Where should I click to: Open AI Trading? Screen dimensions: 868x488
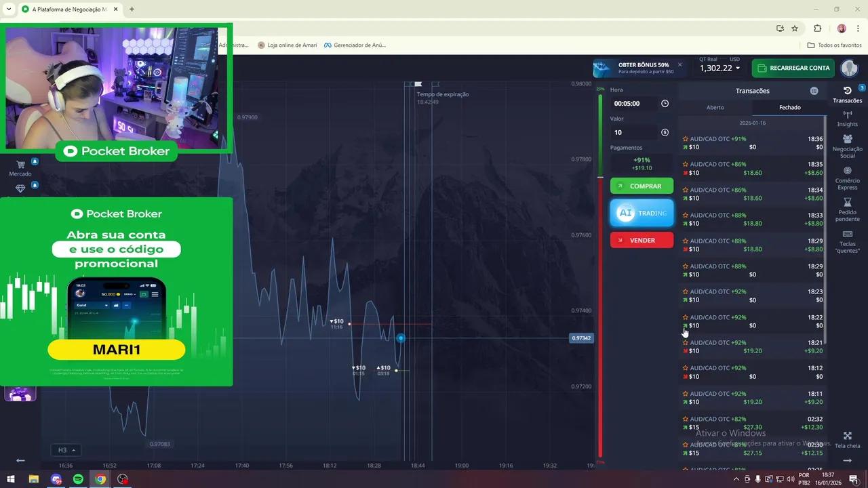[642, 213]
